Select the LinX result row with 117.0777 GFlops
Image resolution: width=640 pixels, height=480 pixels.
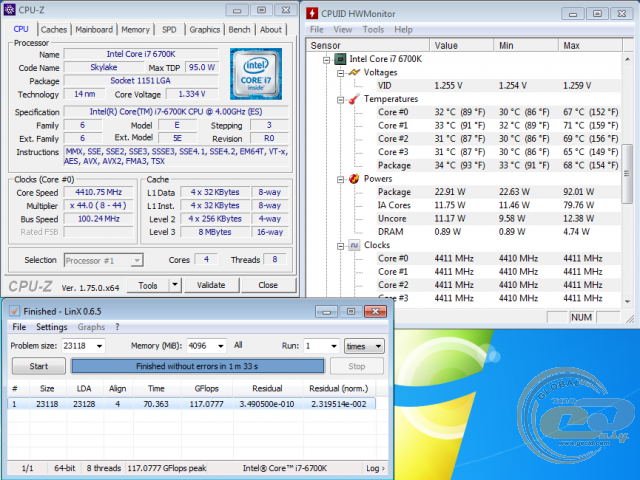tap(192, 404)
